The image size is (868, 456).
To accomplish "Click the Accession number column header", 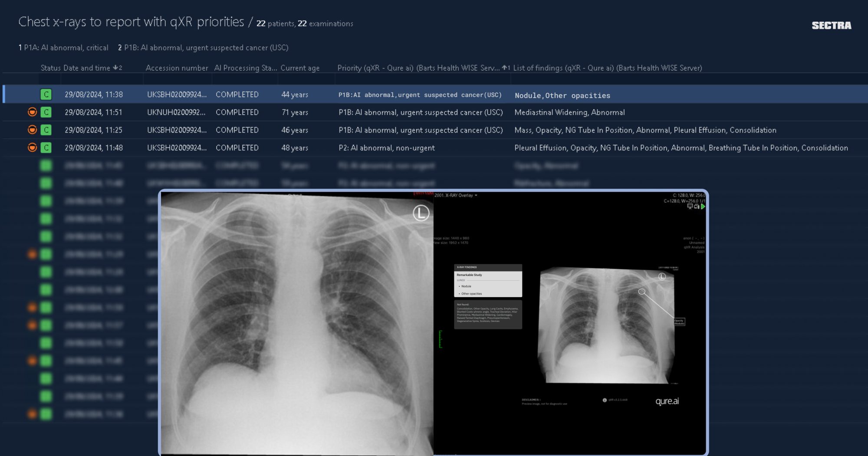I will point(177,68).
